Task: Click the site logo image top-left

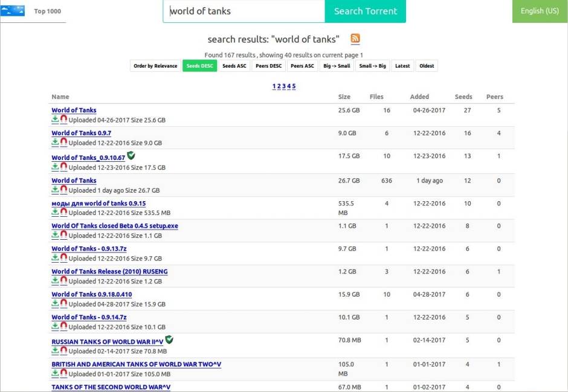Action: (x=13, y=10)
